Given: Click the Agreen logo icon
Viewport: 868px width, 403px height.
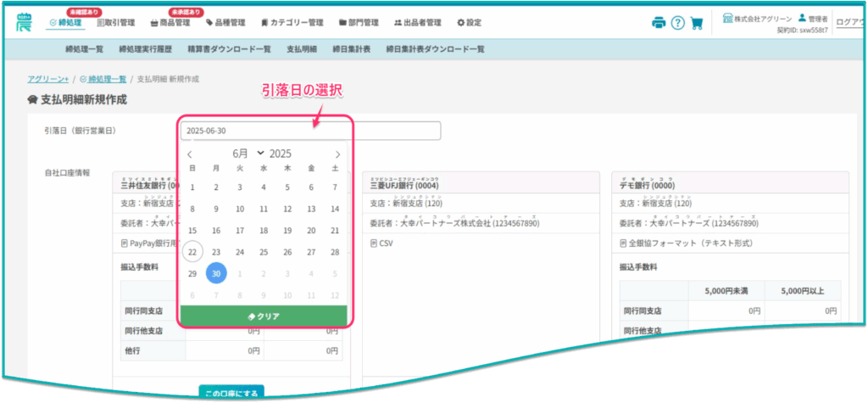Looking at the screenshot, I should pos(23,22).
